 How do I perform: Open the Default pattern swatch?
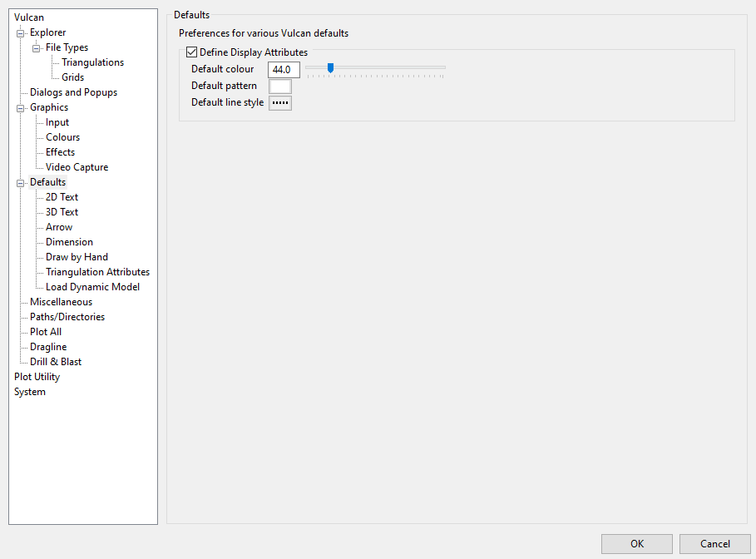(x=280, y=87)
